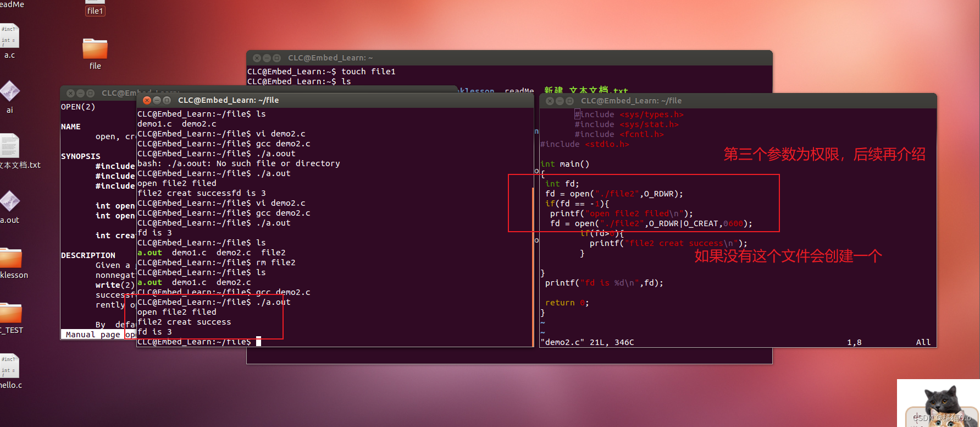Viewport: 980px width, 427px height.
Task: Click the 'file2 creat successfd is 3' output
Action: coord(202,193)
